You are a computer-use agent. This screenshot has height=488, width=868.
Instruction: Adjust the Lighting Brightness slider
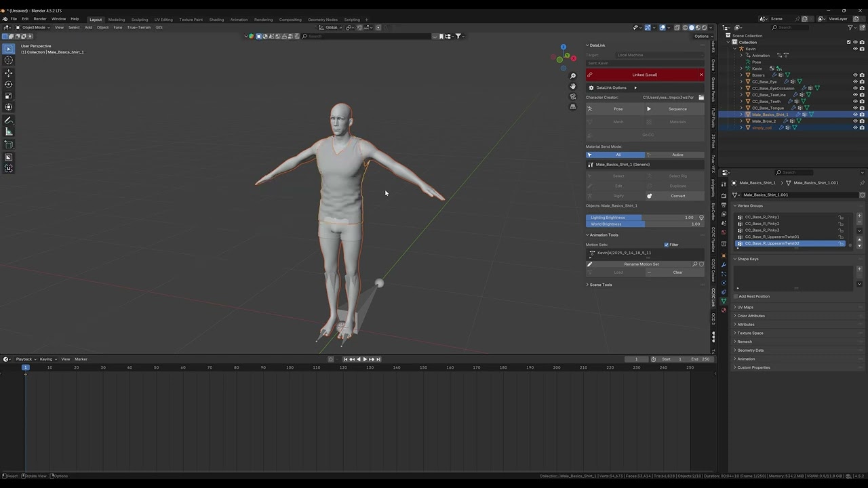641,218
